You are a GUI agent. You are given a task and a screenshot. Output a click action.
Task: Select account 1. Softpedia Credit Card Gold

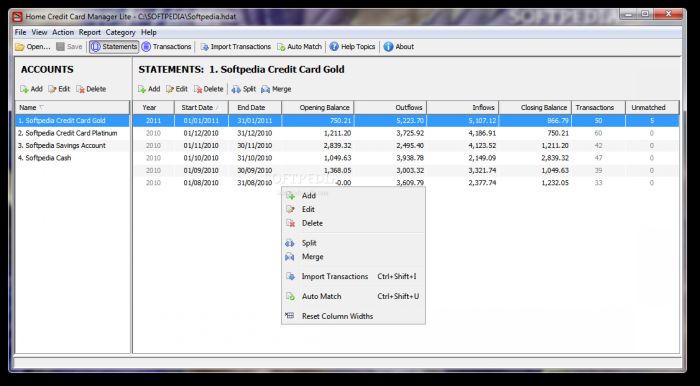[x=72, y=120]
